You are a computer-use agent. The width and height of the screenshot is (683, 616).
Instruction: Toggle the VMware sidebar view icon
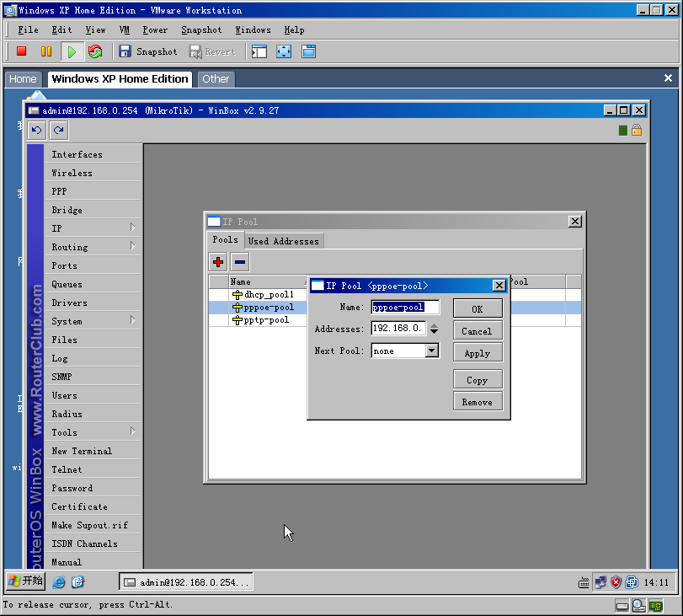click(259, 51)
